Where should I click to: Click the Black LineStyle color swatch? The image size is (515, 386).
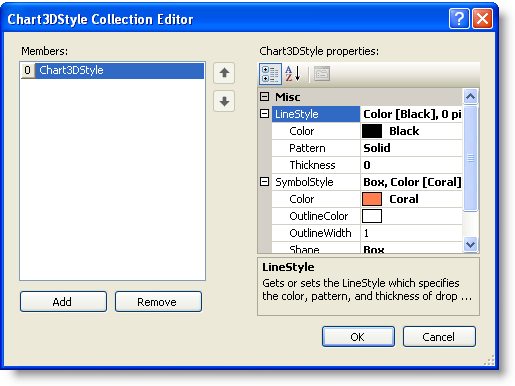[372, 131]
